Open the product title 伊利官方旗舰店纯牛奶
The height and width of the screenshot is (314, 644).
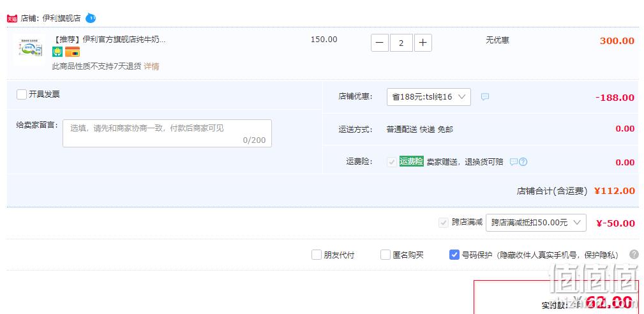point(109,40)
